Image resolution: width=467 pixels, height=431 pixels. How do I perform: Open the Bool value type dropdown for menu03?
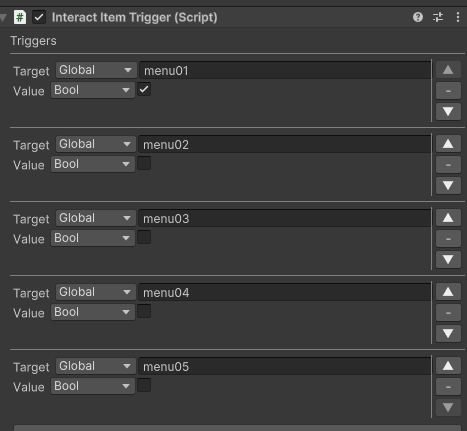pos(93,238)
